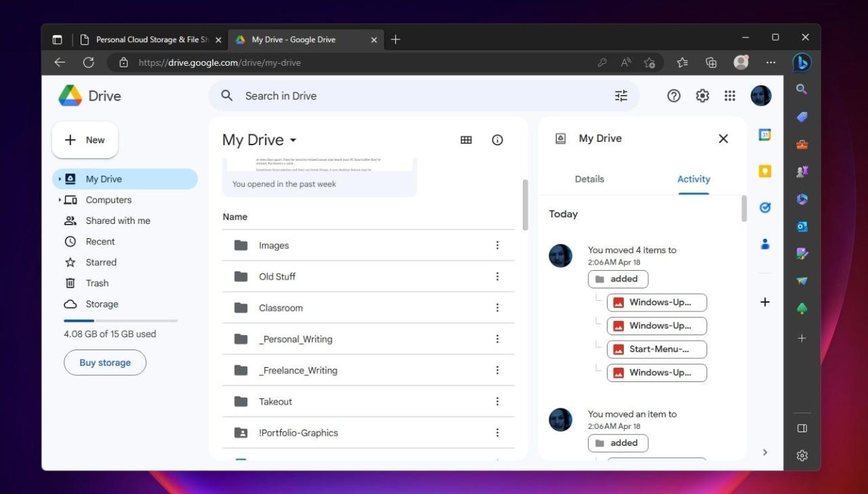
Task: Open Drive settings gear icon
Action: [x=703, y=96]
